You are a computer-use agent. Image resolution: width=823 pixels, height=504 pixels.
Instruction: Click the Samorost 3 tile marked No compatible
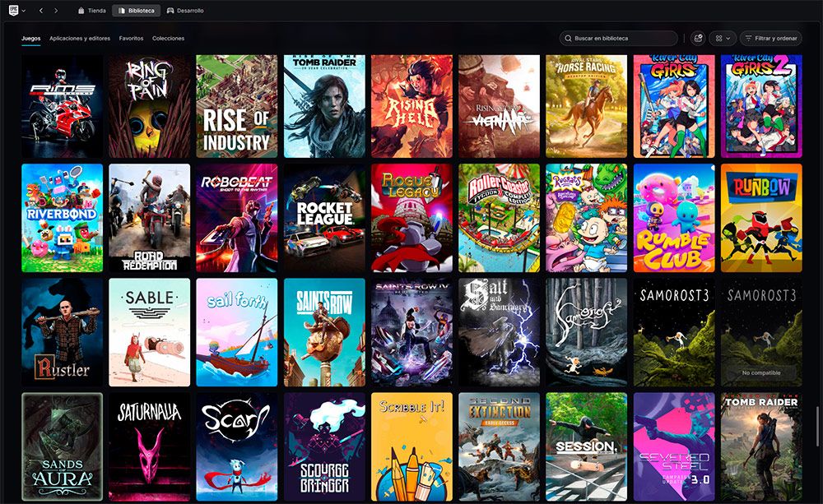(761, 332)
